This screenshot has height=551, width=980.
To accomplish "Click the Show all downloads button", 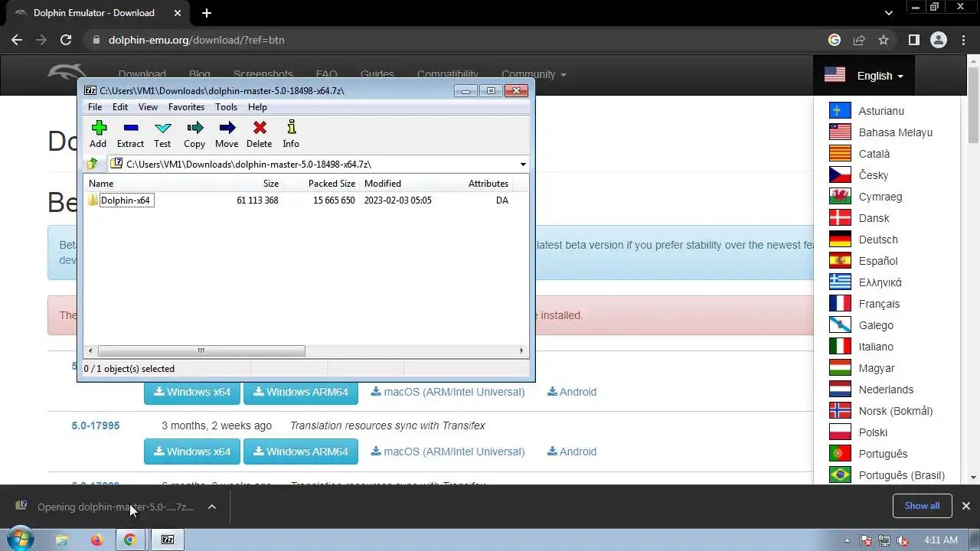I will [x=922, y=506].
